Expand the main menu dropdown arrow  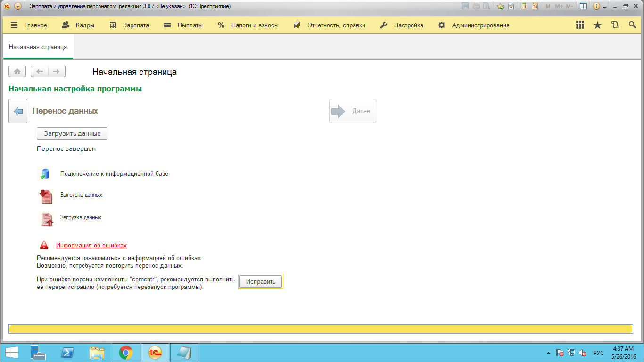[18, 6]
